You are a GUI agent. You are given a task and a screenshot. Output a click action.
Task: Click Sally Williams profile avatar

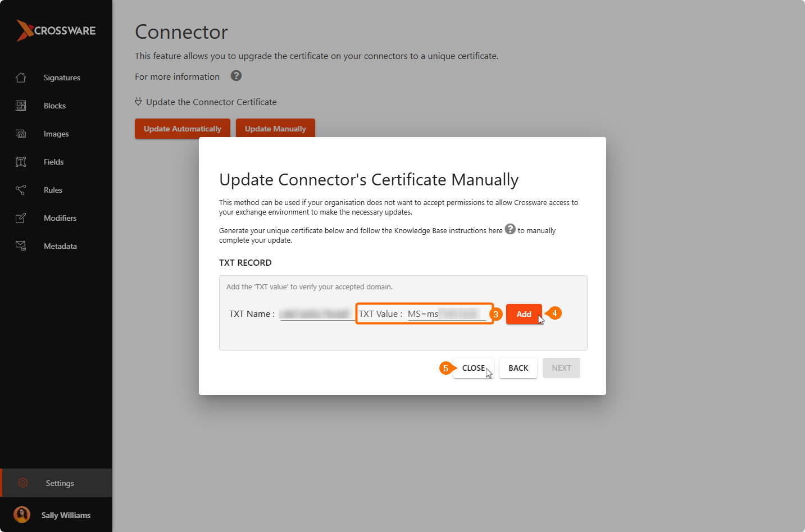pyautogui.click(x=22, y=515)
